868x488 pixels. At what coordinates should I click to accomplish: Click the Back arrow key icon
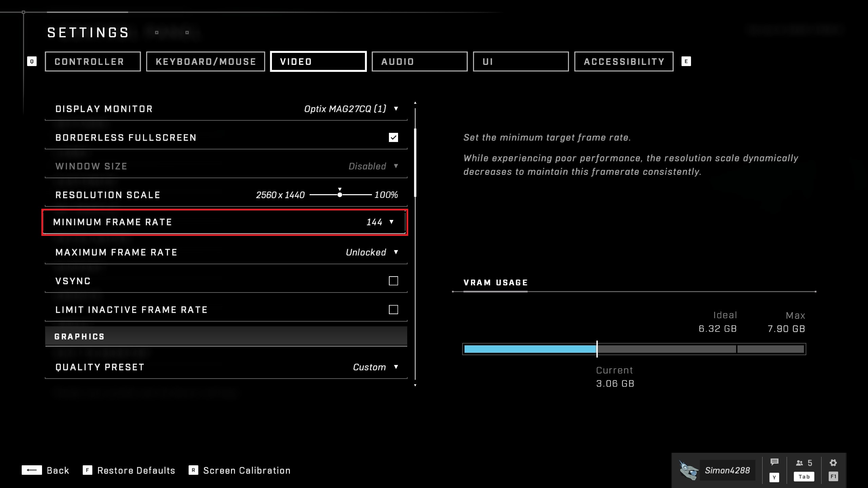point(32,470)
